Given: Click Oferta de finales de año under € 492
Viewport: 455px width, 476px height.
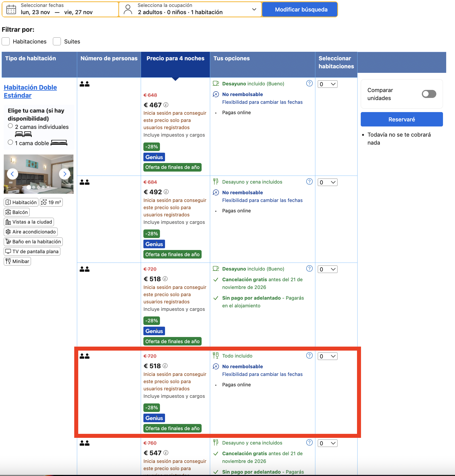Looking at the screenshot, I should (x=172, y=254).
